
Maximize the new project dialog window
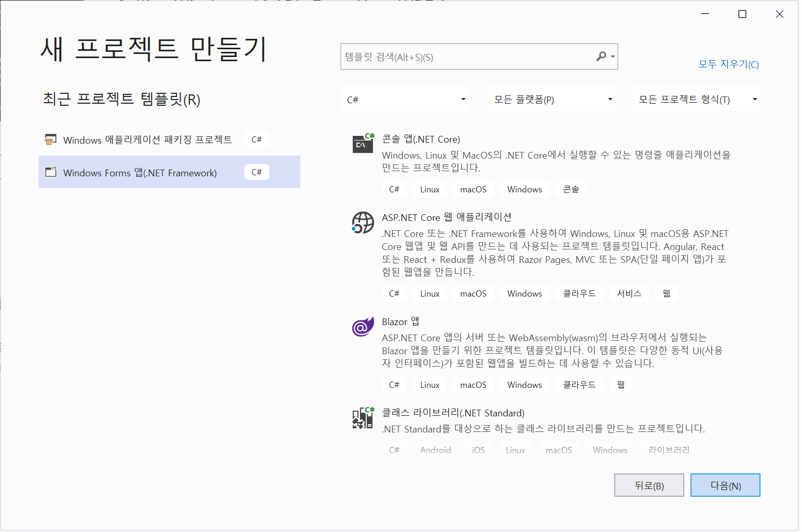click(742, 14)
